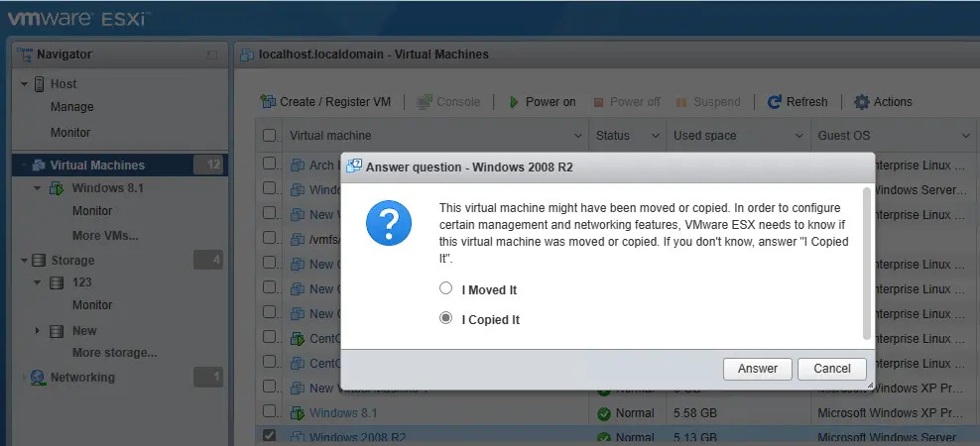This screenshot has width=980, height=446.
Task: Open Manage under Host
Action: tap(71, 107)
